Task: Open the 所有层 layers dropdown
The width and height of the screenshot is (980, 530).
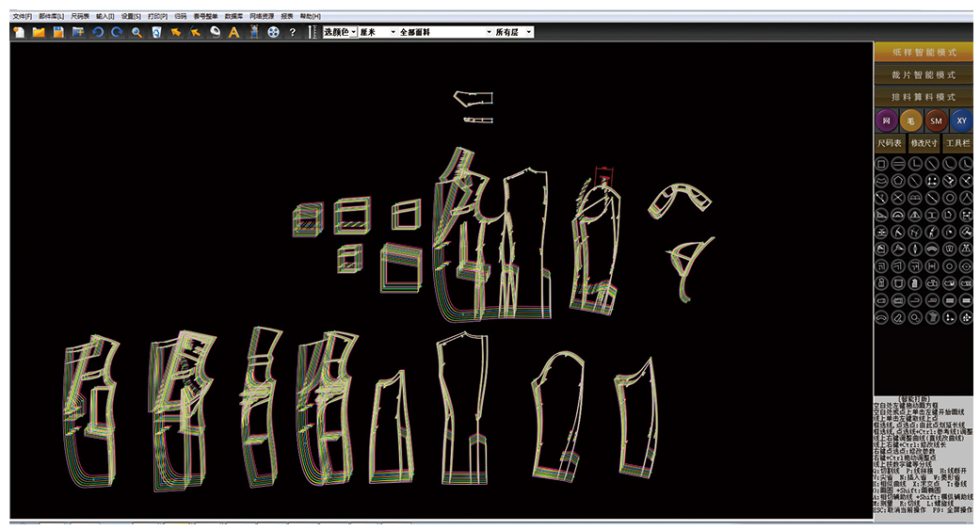Action: click(514, 32)
